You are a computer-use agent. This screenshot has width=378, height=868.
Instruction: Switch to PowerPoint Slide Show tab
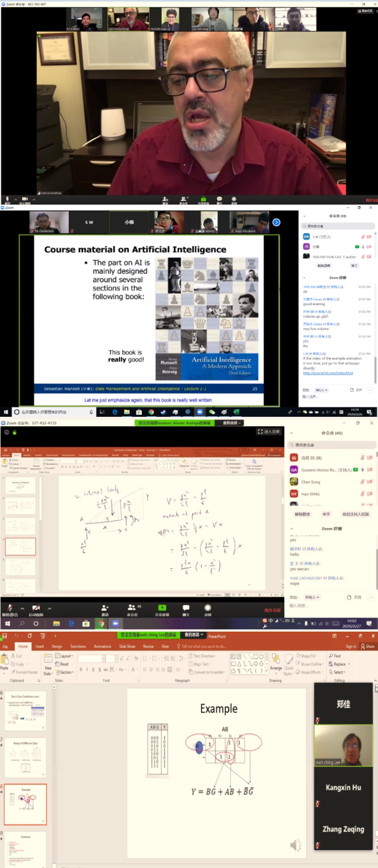click(x=127, y=646)
